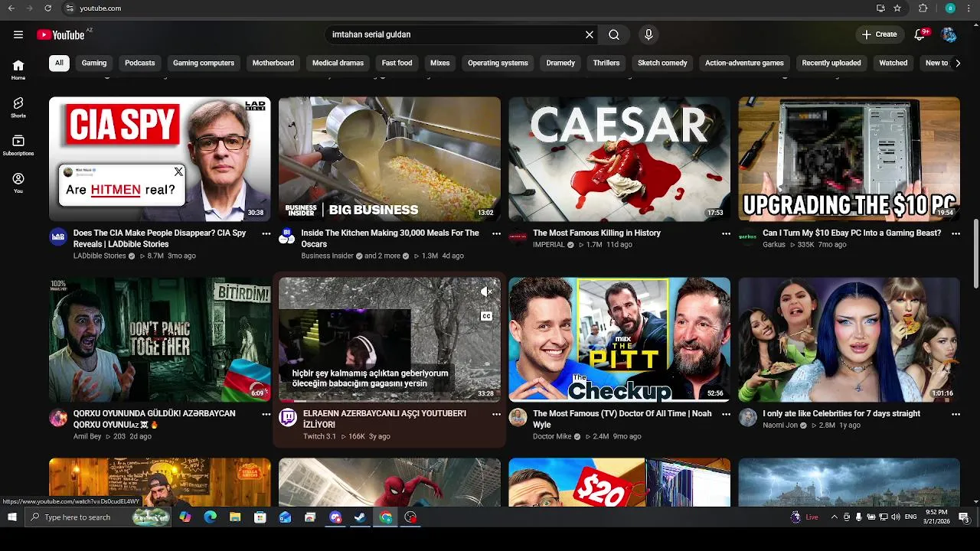Image resolution: width=980 pixels, height=551 pixels.
Task: Select the All filter chip
Action: pos(59,63)
